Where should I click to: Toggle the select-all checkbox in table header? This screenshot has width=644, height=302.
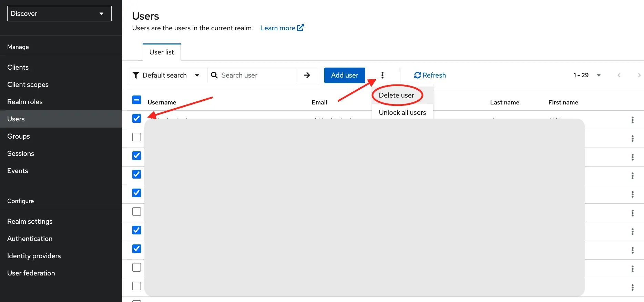coord(136,100)
